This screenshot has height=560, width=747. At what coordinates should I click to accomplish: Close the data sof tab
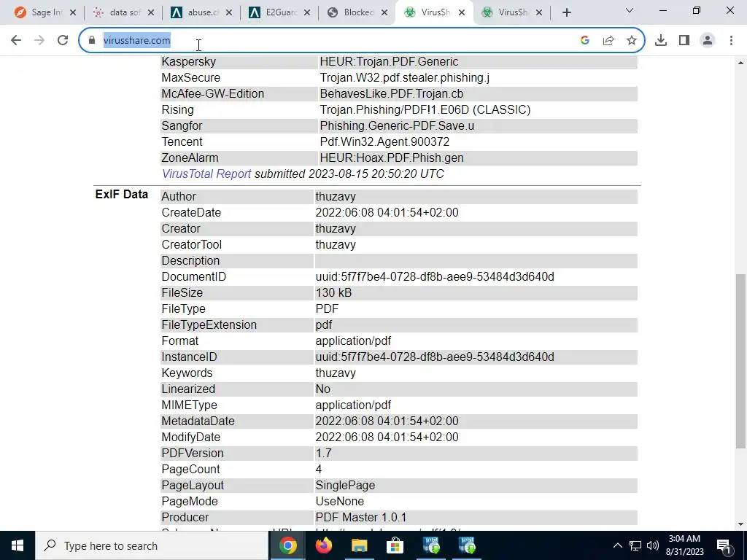pyautogui.click(x=151, y=13)
